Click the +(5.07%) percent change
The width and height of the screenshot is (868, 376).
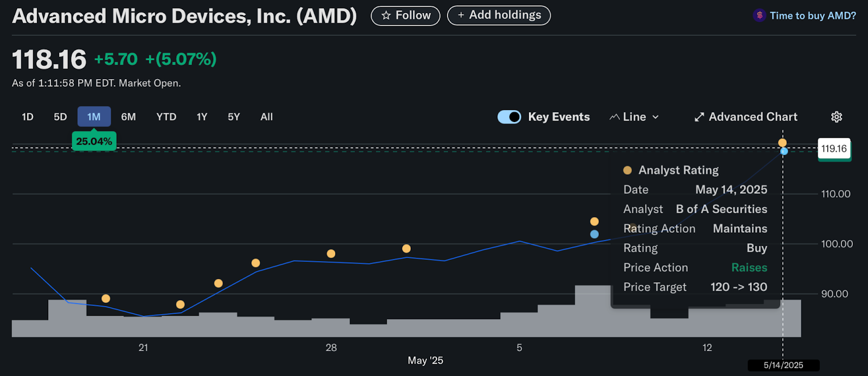181,59
